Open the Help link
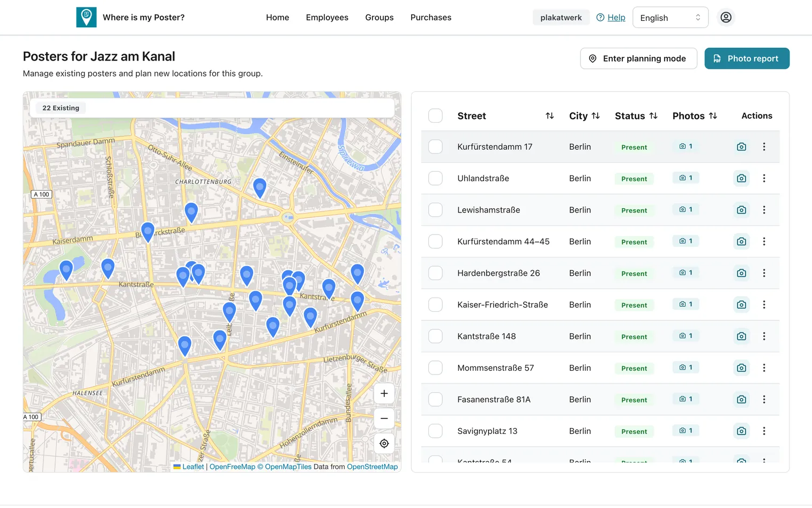The height and width of the screenshot is (508, 812). (x=611, y=17)
